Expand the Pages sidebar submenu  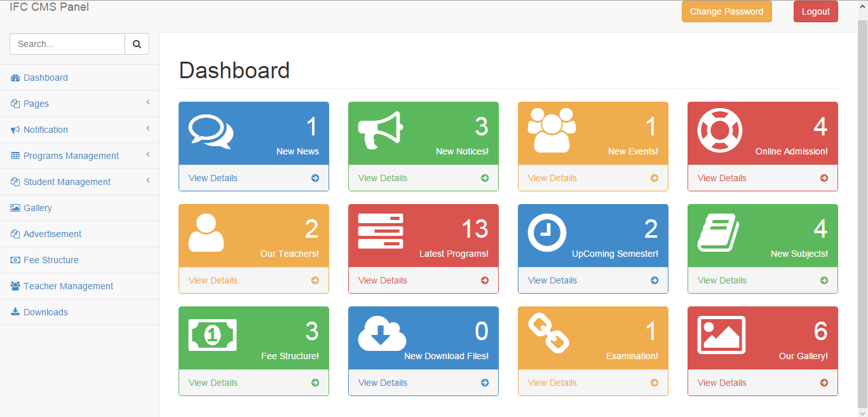tap(36, 104)
